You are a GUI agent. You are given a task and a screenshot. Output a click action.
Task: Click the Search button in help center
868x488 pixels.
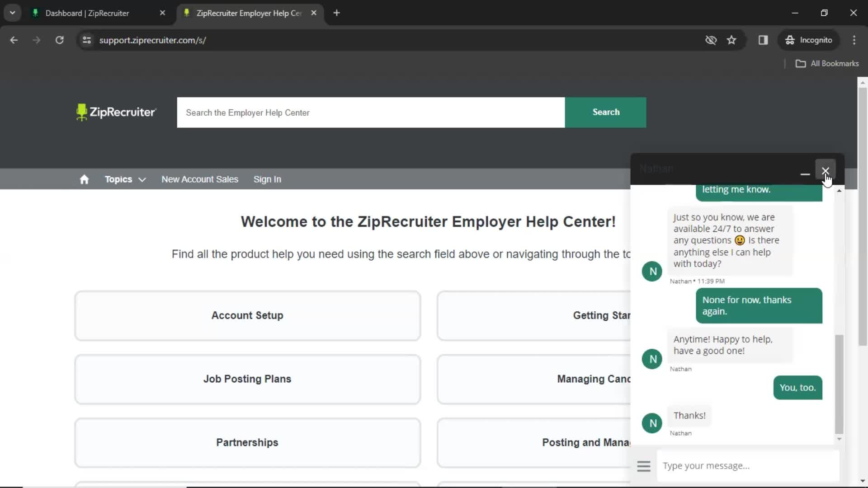606,112
